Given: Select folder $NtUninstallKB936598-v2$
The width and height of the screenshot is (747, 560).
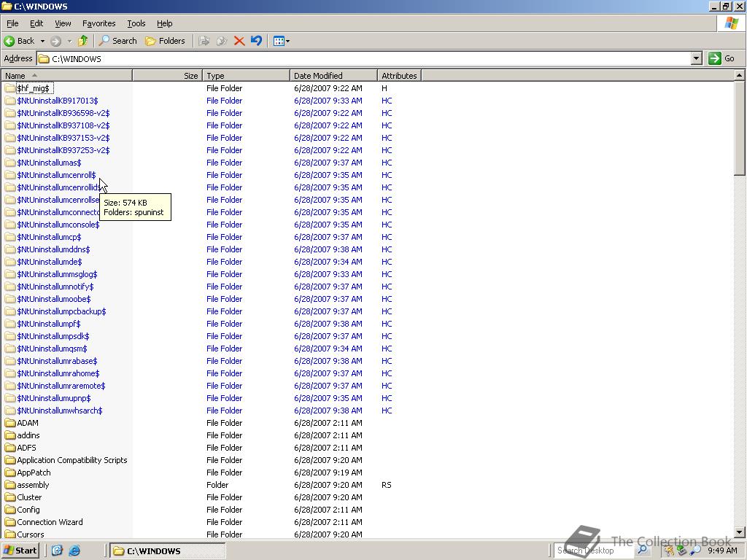Looking at the screenshot, I should [x=63, y=113].
